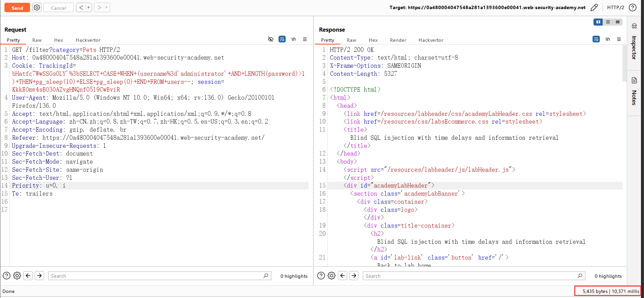Focus the Request search field
The height and width of the screenshot is (298, 644).
(x=160, y=276)
